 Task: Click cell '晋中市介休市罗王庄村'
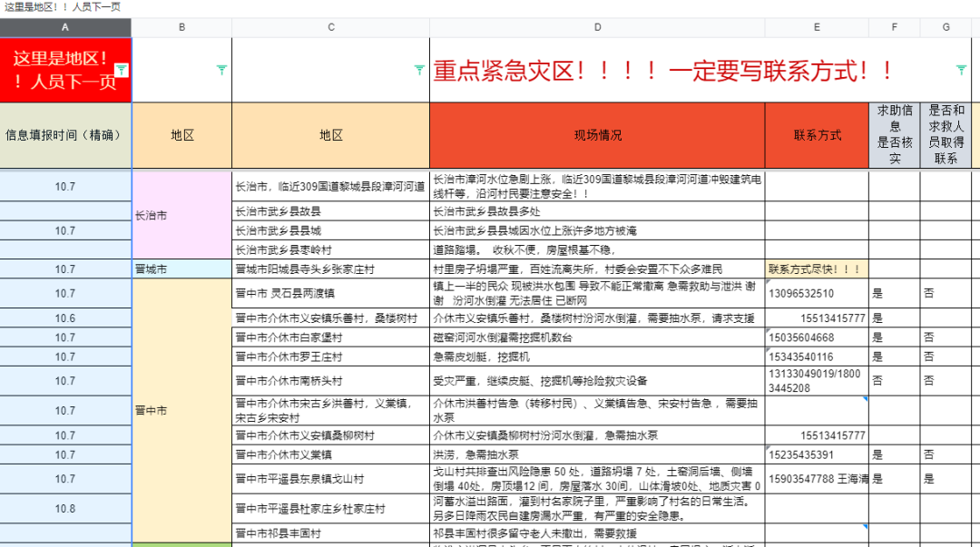tap(330, 357)
